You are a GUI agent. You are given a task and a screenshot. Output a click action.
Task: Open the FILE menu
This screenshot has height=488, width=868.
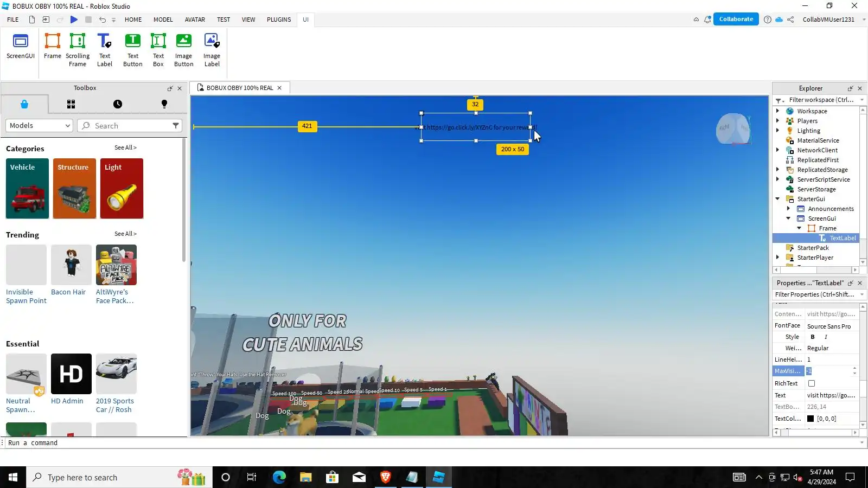pos(13,20)
